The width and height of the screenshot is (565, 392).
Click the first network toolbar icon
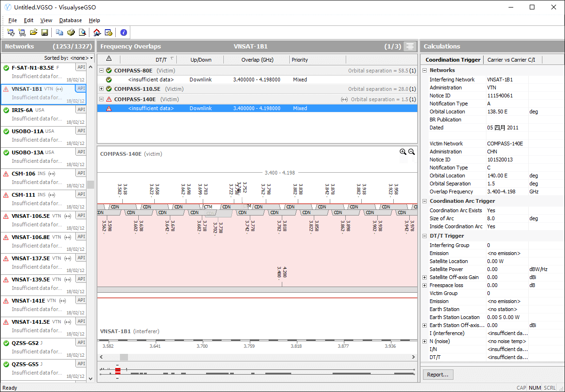(x=11, y=32)
